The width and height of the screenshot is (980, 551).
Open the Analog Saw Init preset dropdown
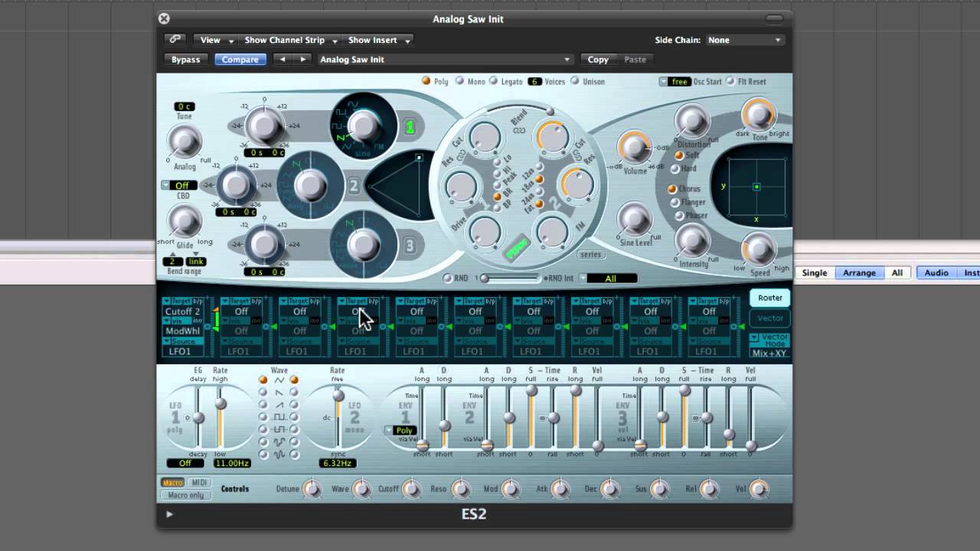(x=445, y=59)
